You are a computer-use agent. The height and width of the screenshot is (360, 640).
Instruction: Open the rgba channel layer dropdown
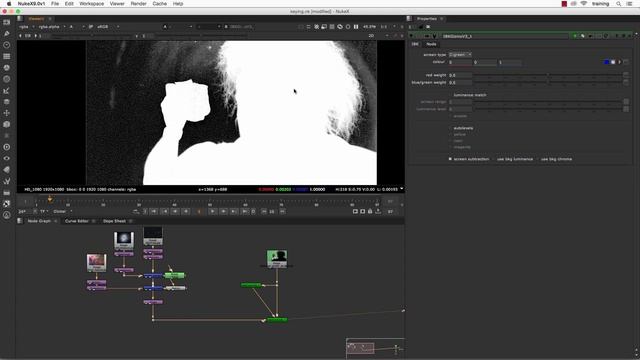[27, 27]
